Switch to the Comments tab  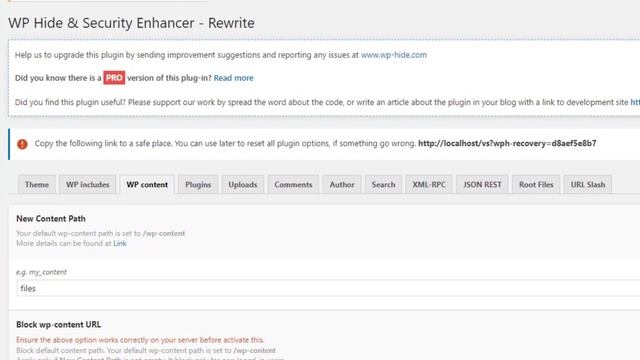pyautogui.click(x=293, y=184)
